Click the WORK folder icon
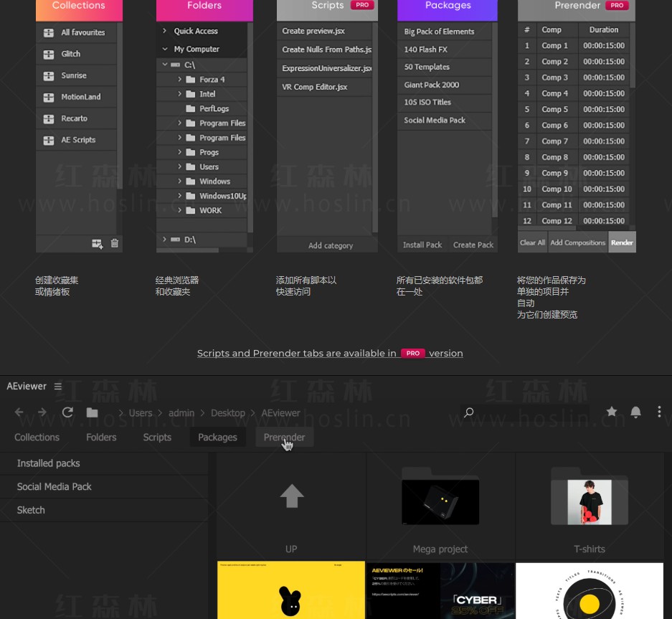 click(191, 210)
